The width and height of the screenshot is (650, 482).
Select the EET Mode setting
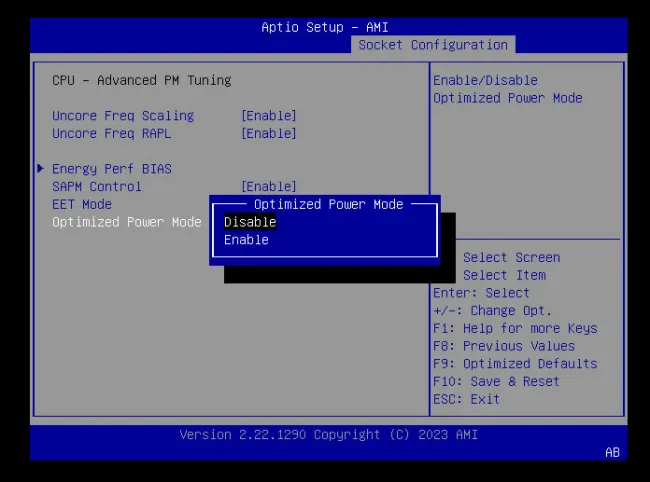click(x=82, y=204)
